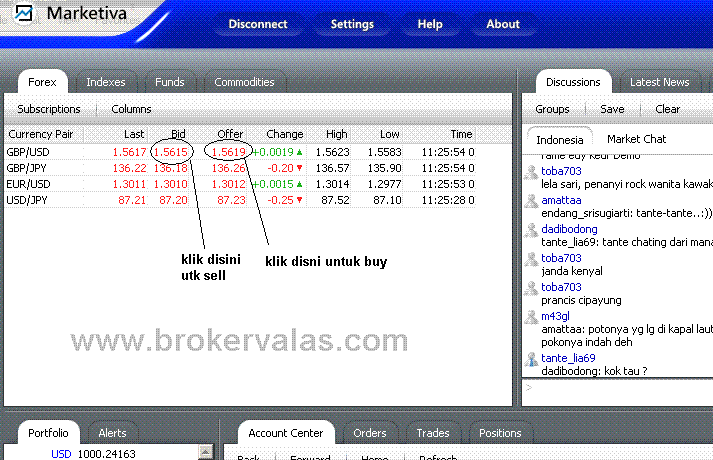This screenshot has width=713, height=460.
Task: Click the red down arrow in USD/JPY row
Action: click(x=298, y=200)
